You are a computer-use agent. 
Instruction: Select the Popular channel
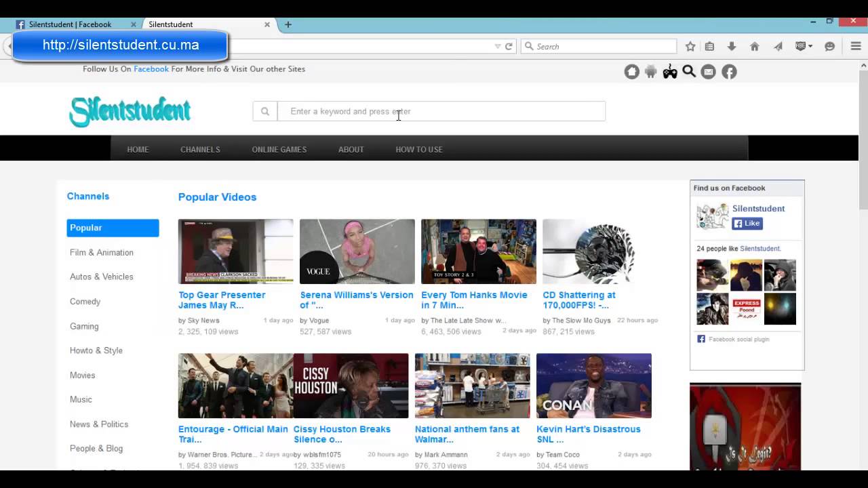pos(113,228)
